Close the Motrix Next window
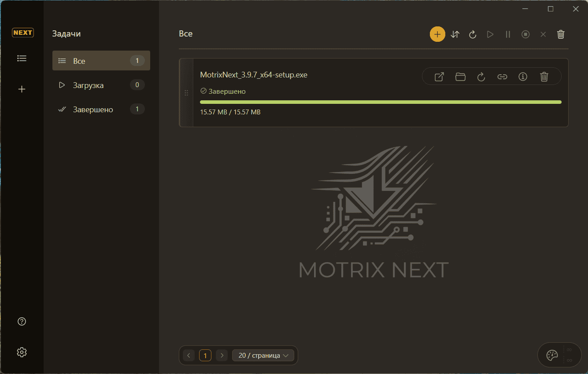The height and width of the screenshot is (374, 588). pos(576,9)
